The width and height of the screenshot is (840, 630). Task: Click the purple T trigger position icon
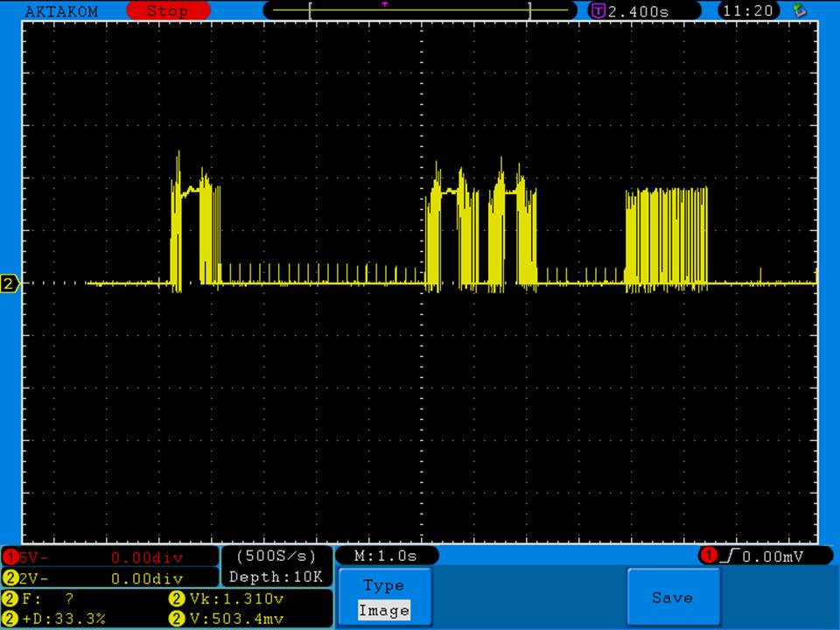pyautogui.click(x=598, y=11)
